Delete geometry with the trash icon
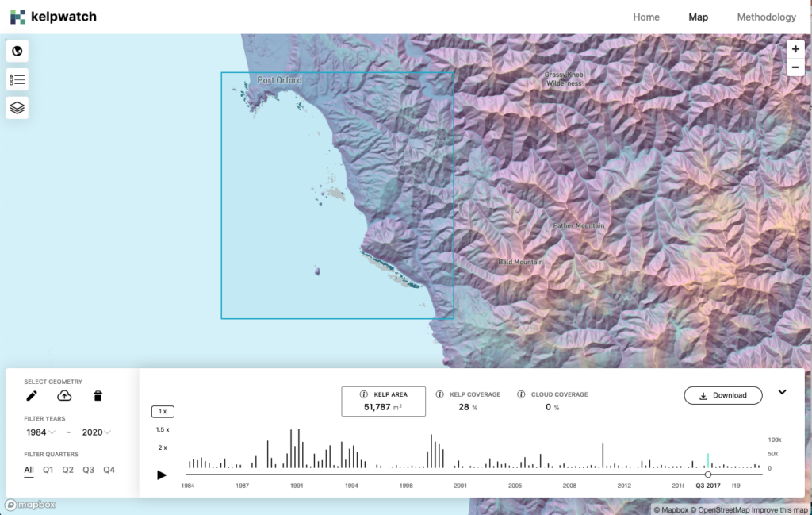The width and height of the screenshot is (812, 515). coord(98,396)
